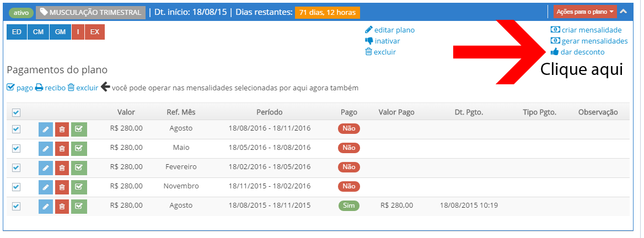Open the 'Ações para o plano' dropdown
Image resolution: width=644 pixels, height=238 pixels.
tap(584, 12)
